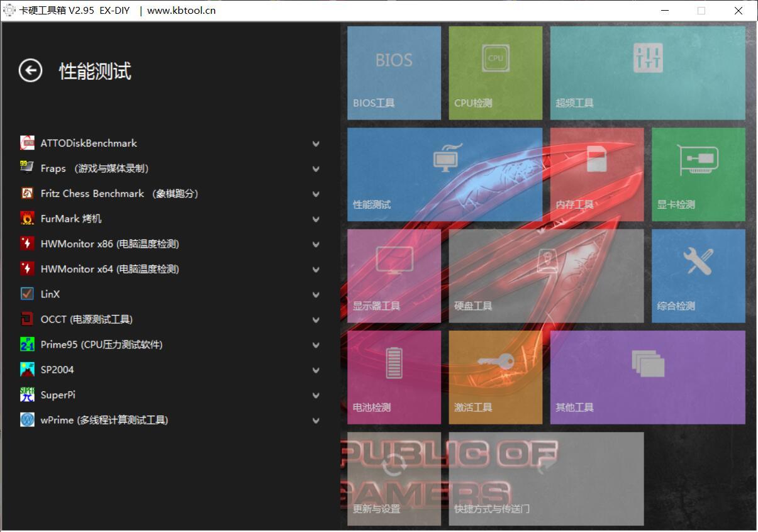Expand the SP2004 row chevron

click(x=316, y=370)
